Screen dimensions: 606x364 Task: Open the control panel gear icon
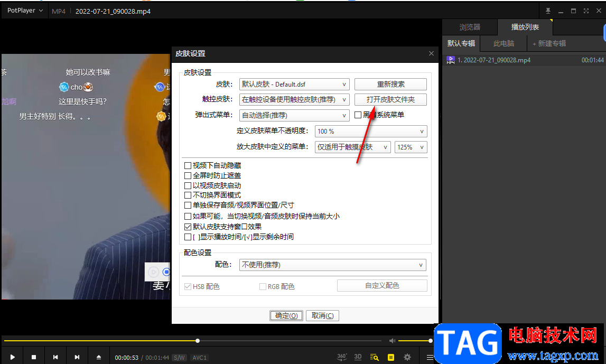[407, 357]
